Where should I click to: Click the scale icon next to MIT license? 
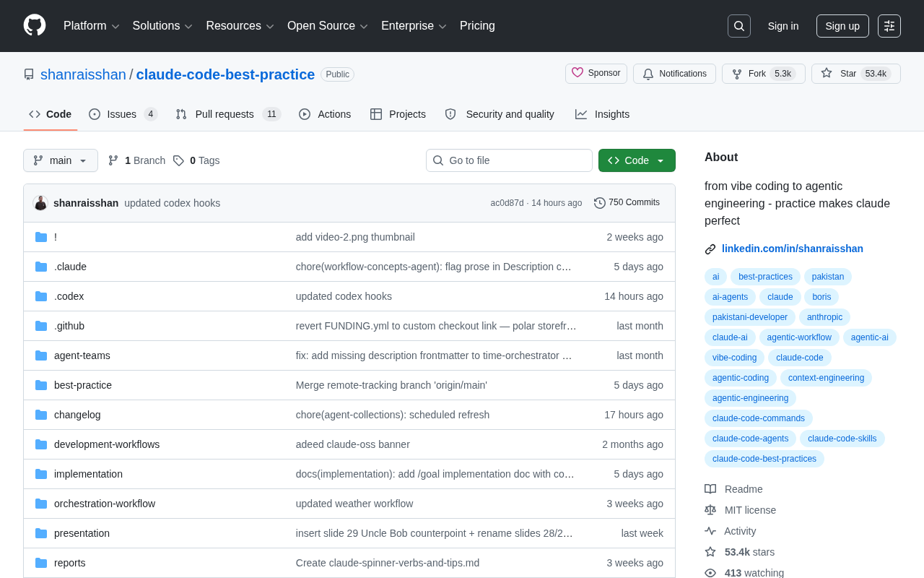710,510
